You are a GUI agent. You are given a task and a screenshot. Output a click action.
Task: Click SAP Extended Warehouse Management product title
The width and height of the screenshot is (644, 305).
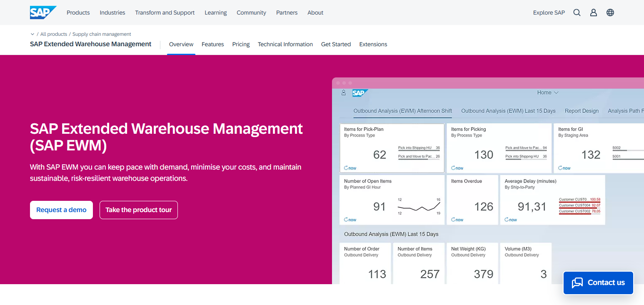pos(91,44)
